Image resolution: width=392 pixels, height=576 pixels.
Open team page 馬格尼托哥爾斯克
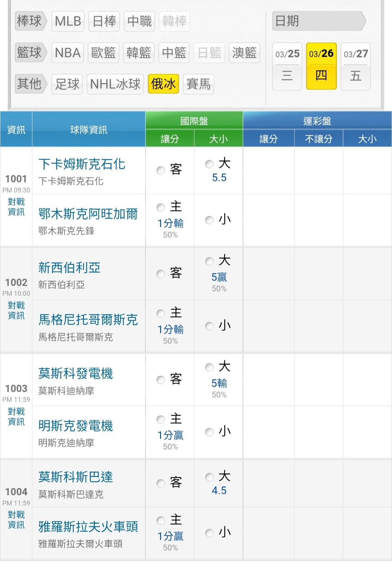pyautogui.click(x=88, y=320)
